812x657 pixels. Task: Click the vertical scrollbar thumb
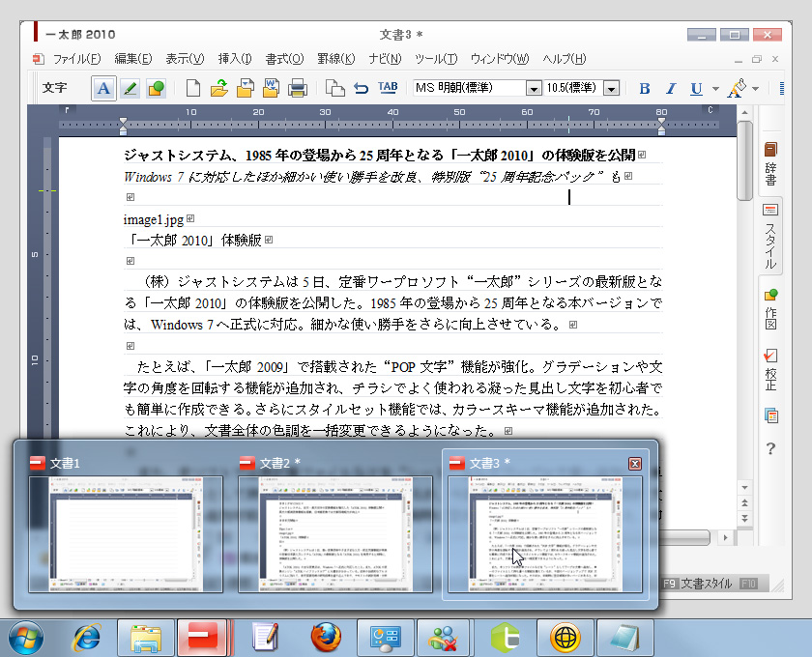[744, 160]
